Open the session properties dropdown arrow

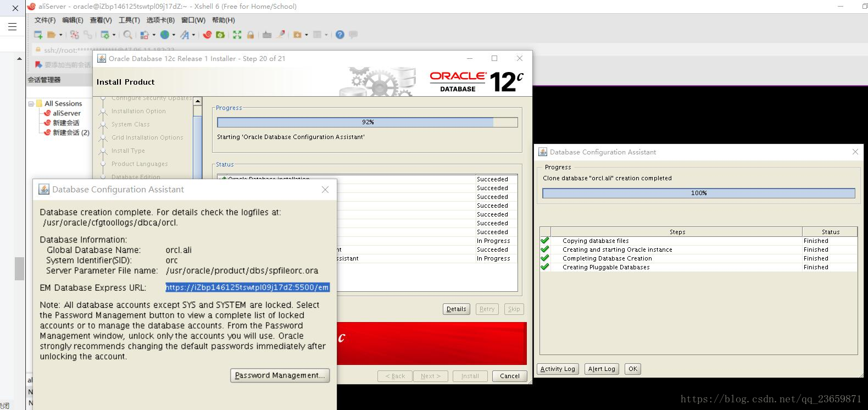click(x=114, y=35)
